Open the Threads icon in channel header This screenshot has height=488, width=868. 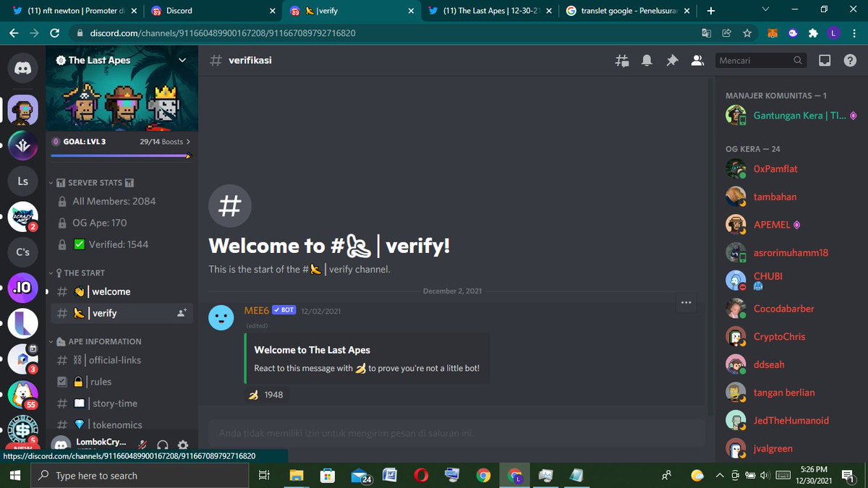pyautogui.click(x=622, y=61)
